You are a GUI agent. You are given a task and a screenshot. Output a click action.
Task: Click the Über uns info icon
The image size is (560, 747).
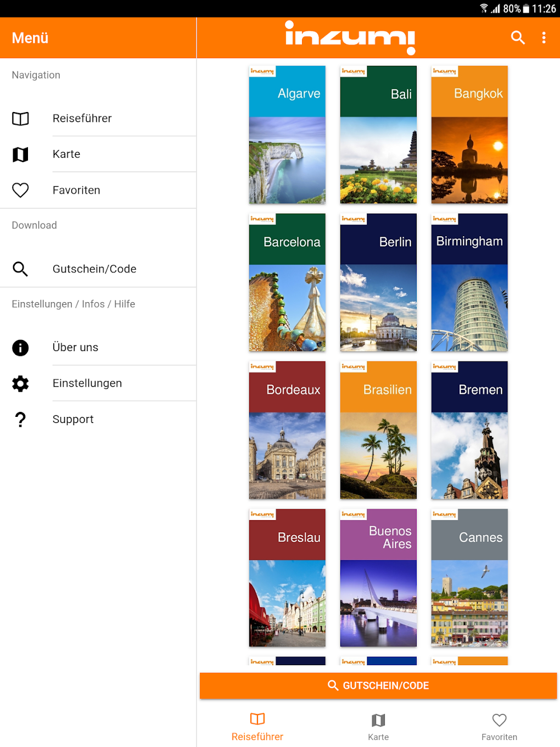click(x=20, y=348)
